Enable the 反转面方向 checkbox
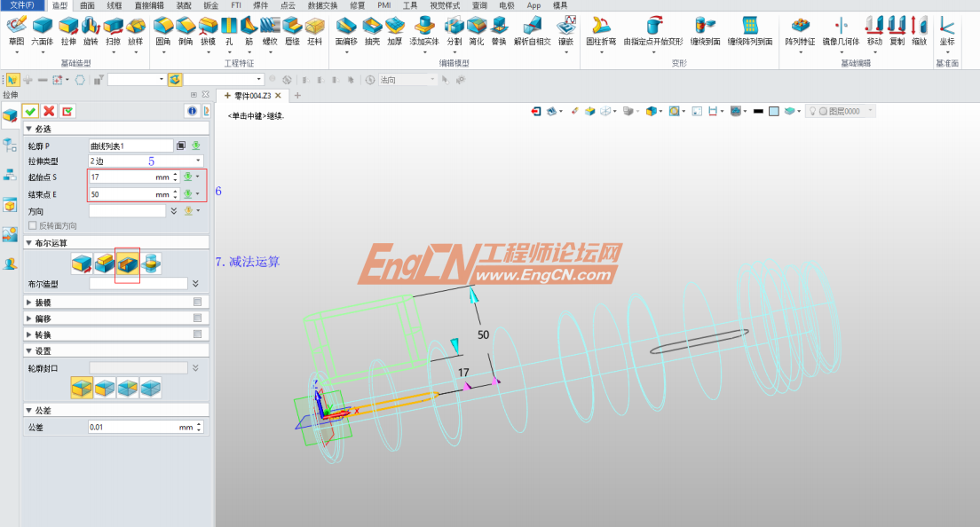Viewport: 980px width, 527px height. click(35, 225)
